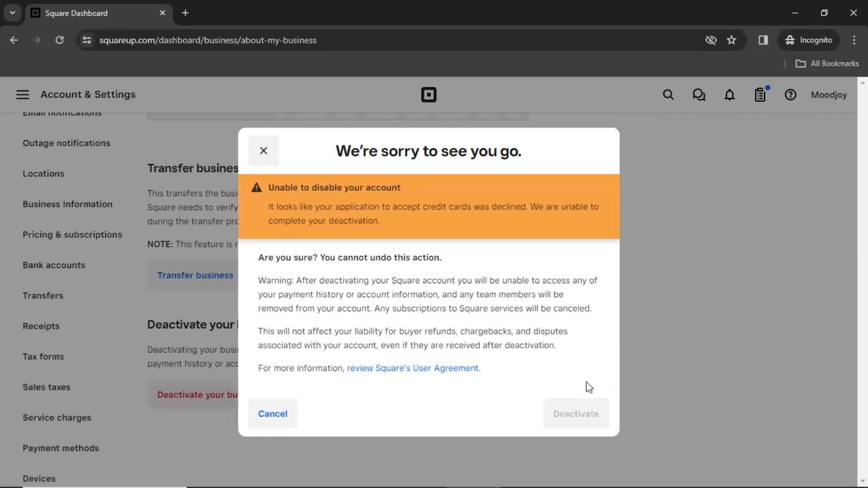Image resolution: width=868 pixels, height=488 pixels.
Task: Open the help question mark icon
Action: point(790,95)
